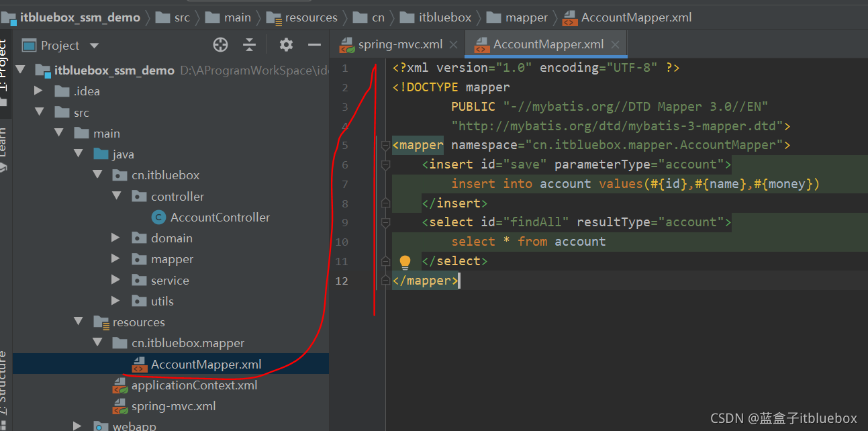The height and width of the screenshot is (431, 868).
Task: Click cn breadcrumb in navigation bar
Action: click(x=370, y=17)
